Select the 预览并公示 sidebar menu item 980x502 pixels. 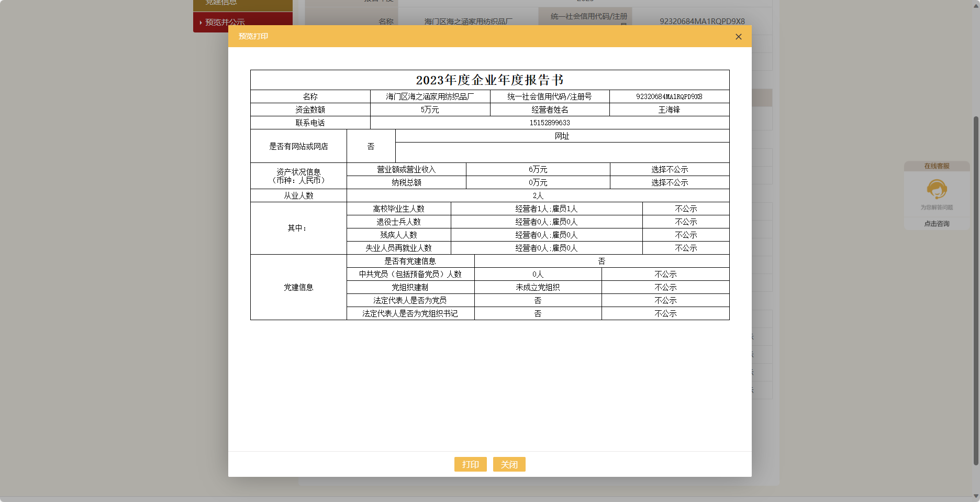[243, 22]
